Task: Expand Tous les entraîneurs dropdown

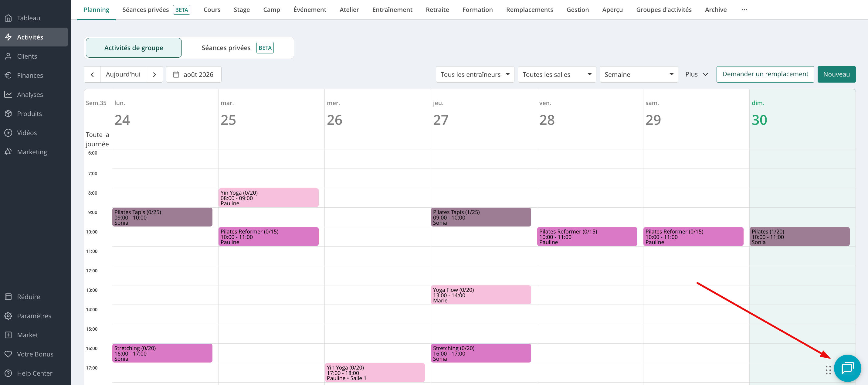Action: click(475, 74)
